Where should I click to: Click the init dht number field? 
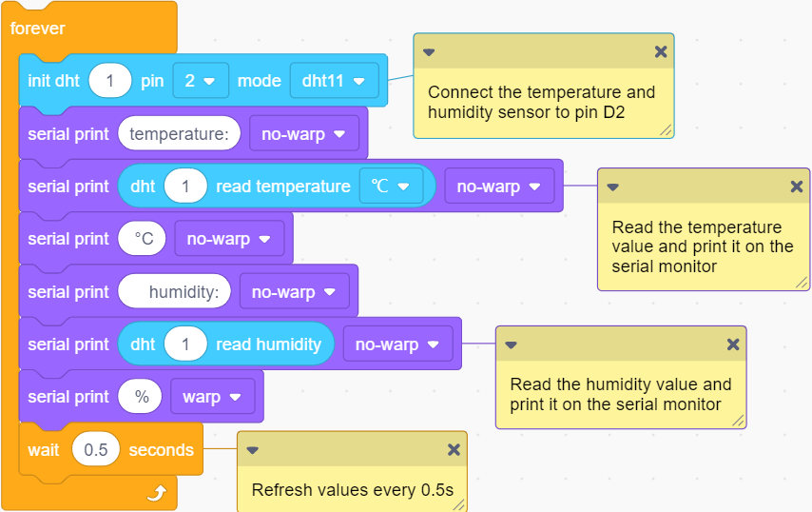(109, 80)
